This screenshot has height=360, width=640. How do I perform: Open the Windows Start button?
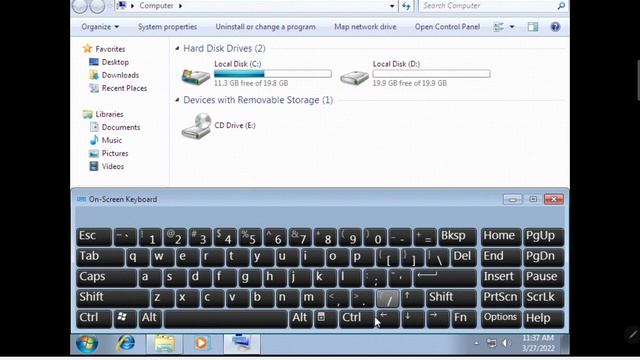click(87, 344)
